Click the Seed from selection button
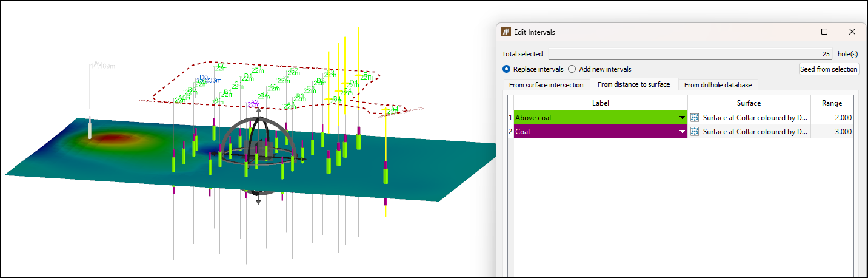 (x=829, y=69)
